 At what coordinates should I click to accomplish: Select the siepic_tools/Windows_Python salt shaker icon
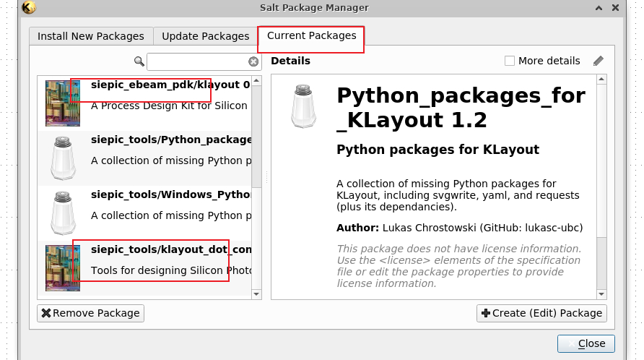[63, 213]
